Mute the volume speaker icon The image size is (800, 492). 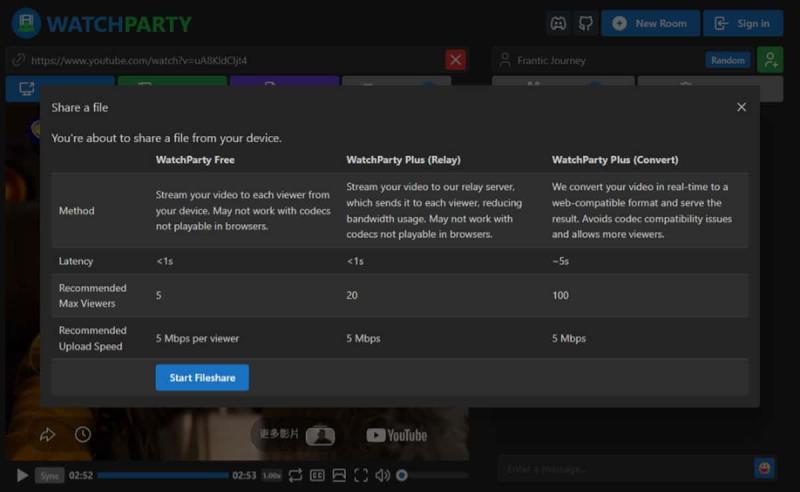(382, 476)
